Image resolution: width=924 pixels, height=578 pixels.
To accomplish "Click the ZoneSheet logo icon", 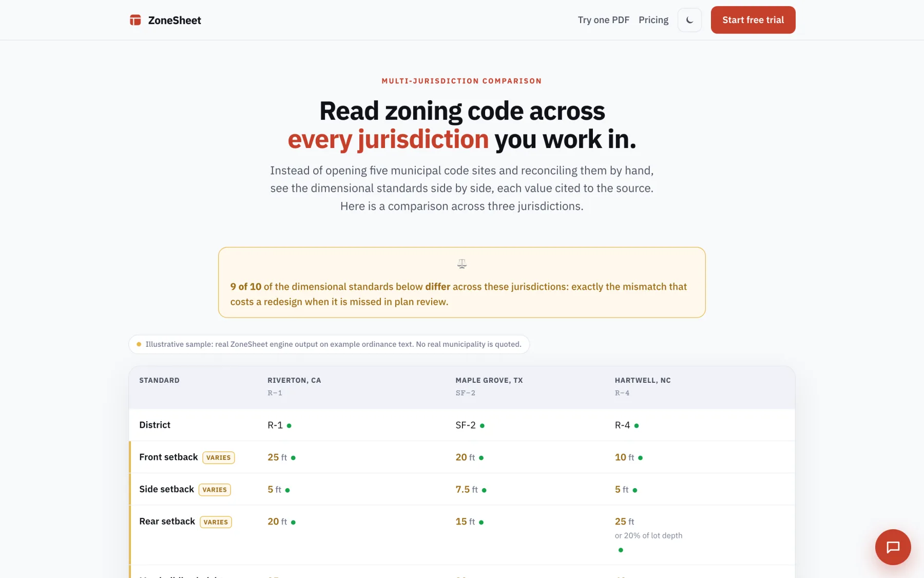I will tap(135, 20).
